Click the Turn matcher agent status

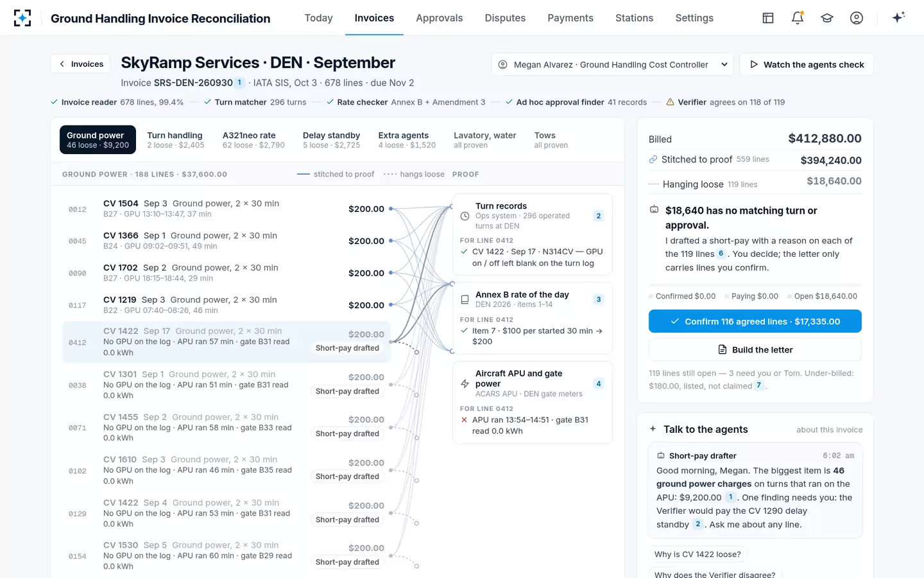255,102
